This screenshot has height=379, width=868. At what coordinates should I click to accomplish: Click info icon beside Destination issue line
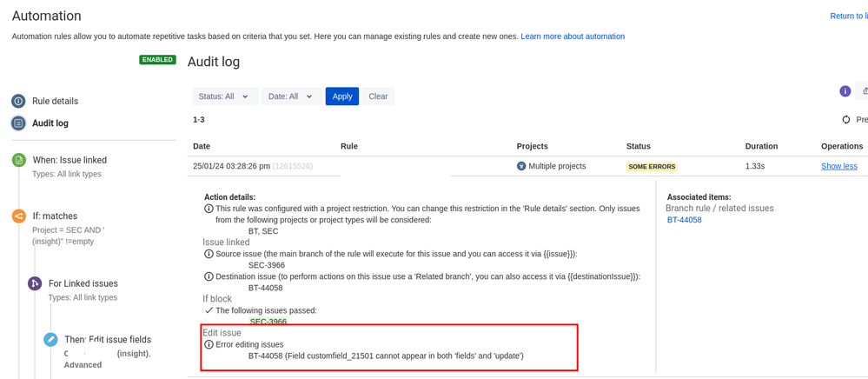(x=209, y=276)
